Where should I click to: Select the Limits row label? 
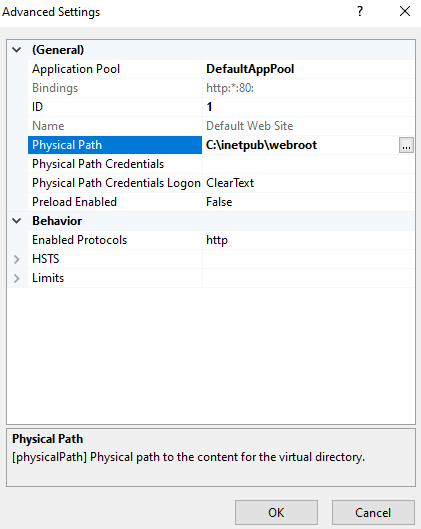pyautogui.click(x=48, y=278)
